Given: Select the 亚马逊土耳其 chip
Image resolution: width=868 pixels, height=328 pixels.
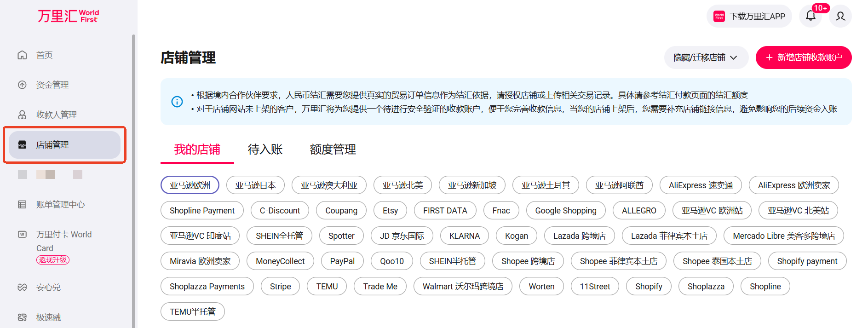Looking at the screenshot, I should point(546,185).
